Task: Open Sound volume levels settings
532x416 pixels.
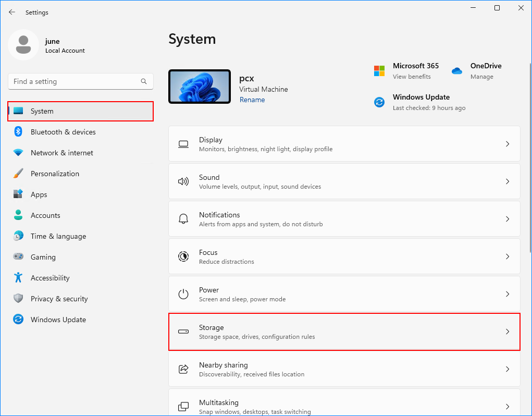Action: [344, 181]
